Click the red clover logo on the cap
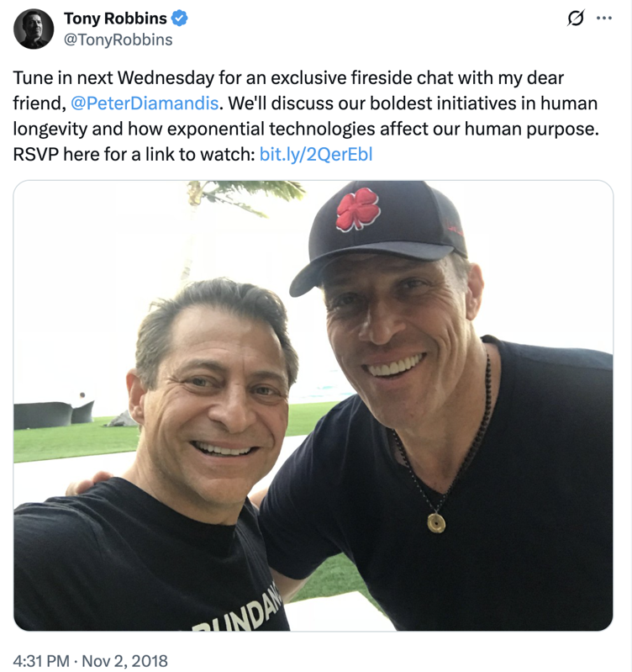Screen dimensions: 632x672 coord(357,209)
